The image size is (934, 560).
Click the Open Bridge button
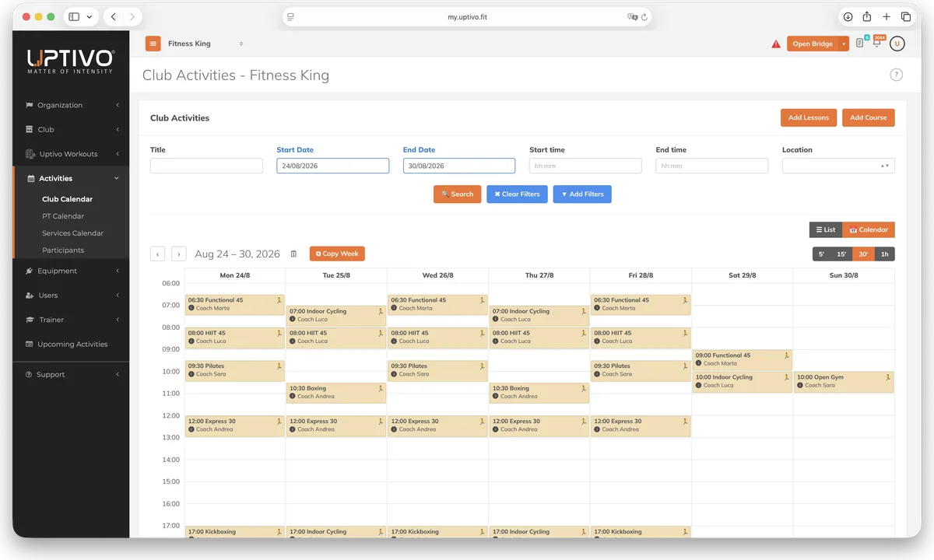coord(813,44)
